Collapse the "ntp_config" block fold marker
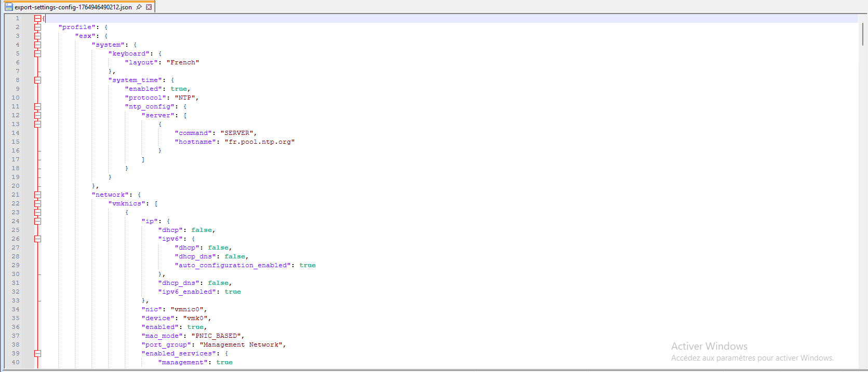 click(x=37, y=106)
